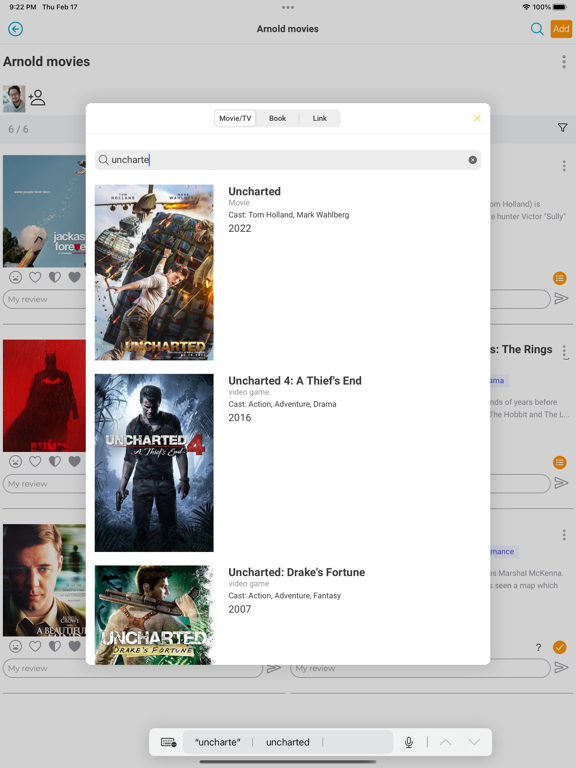The image size is (576, 768).
Task: Send review on bottom-right card
Action: tap(561, 667)
